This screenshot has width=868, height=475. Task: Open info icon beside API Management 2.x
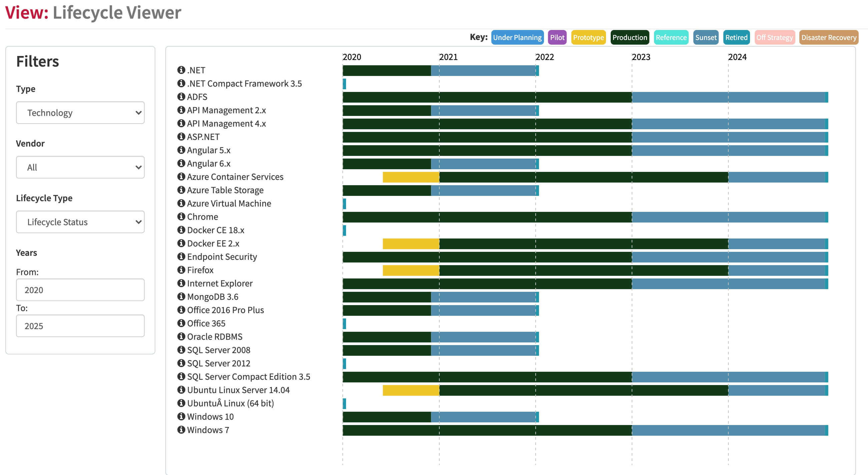(x=181, y=110)
